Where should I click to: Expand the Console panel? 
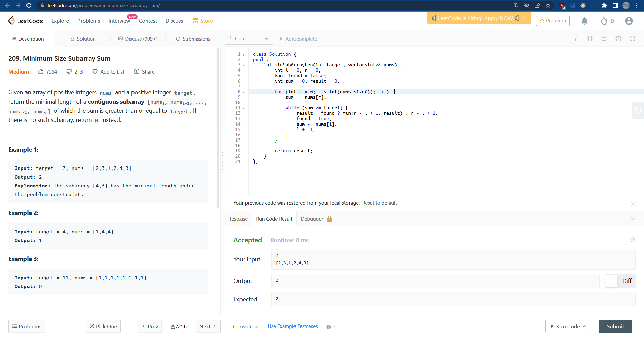tap(245, 326)
